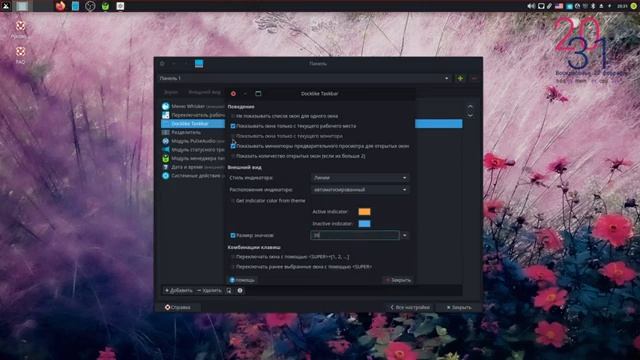640x360 pixels.
Task: Select the Разделитель item in the list
Action: click(x=193, y=132)
